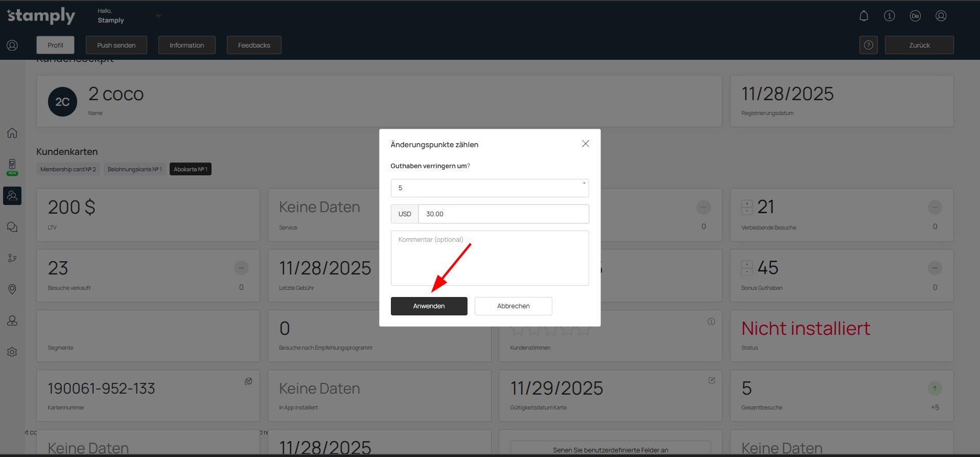Edit the card validity date 11/29/2025
This screenshot has width=980, height=457.
tap(711, 380)
